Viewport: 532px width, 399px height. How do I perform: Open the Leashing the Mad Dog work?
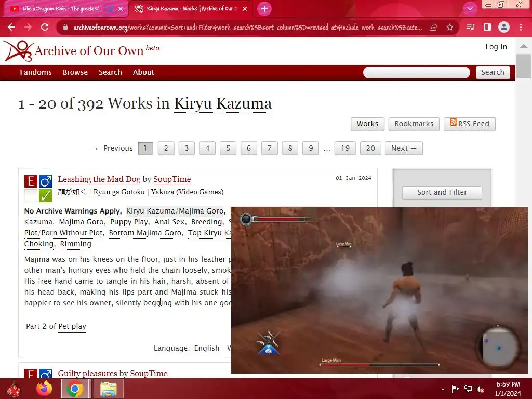99,179
